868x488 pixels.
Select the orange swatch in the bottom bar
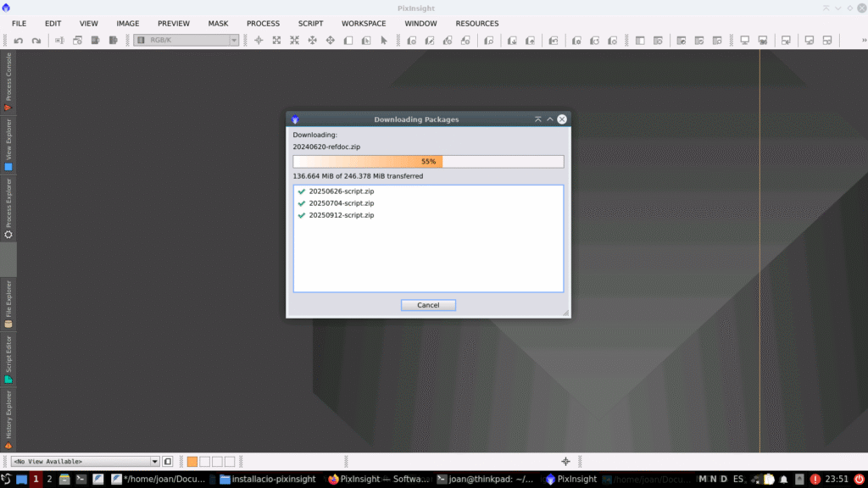tap(192, 462)
